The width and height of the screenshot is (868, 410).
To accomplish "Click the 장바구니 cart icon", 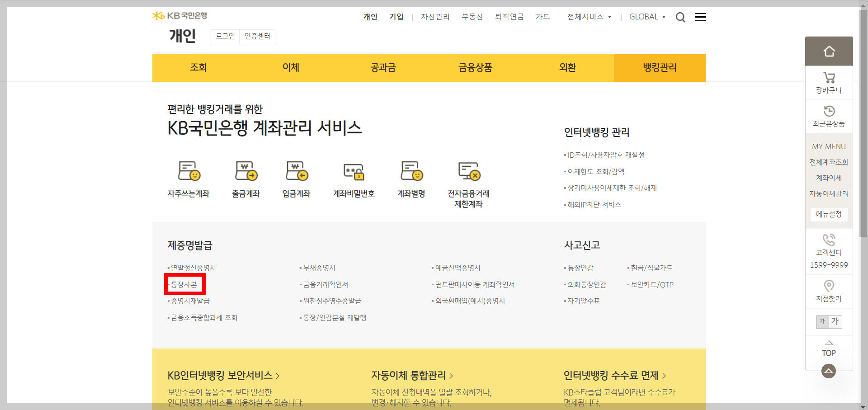I will pos(829,78).
